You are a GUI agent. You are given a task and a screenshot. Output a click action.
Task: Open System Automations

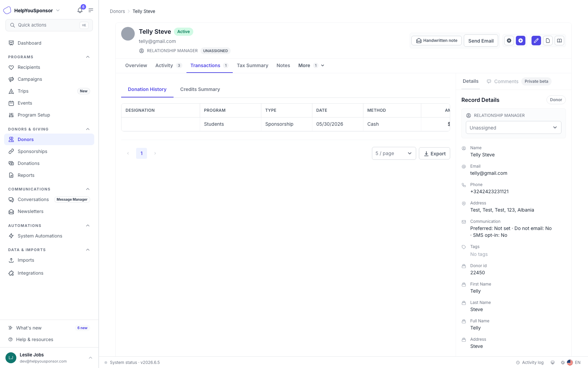pyautogui.click(x=49, y=236)
